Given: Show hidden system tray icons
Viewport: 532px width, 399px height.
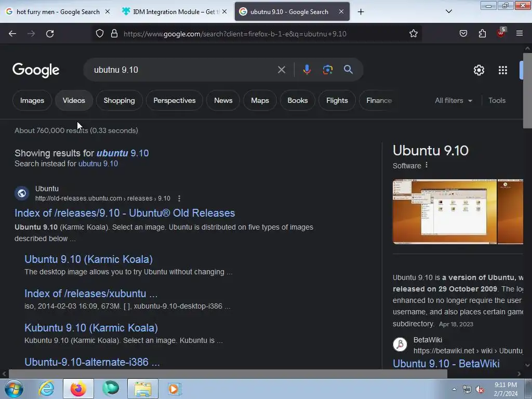Looking at the screenshot, I should tap(454, 389).
